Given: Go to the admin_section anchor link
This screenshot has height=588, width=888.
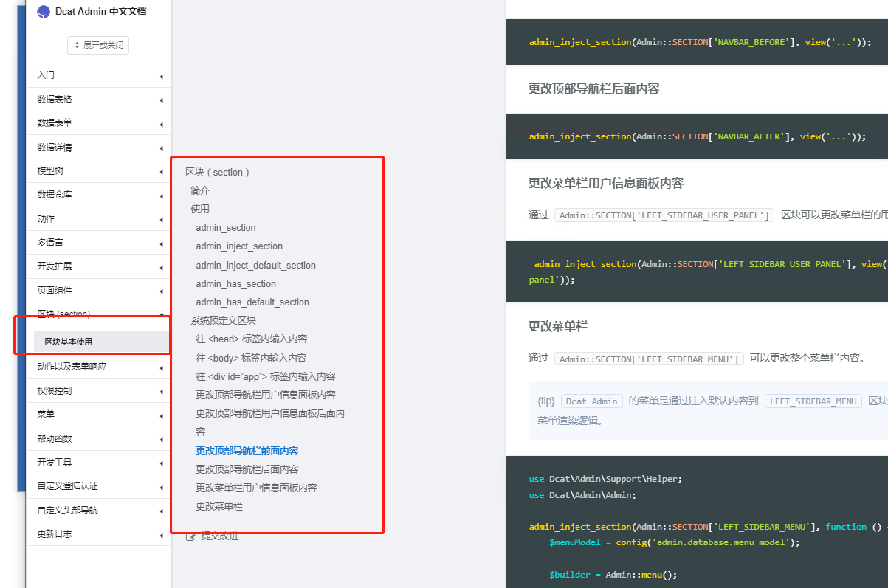Looking at the screenshot, I should click(226, 228).
